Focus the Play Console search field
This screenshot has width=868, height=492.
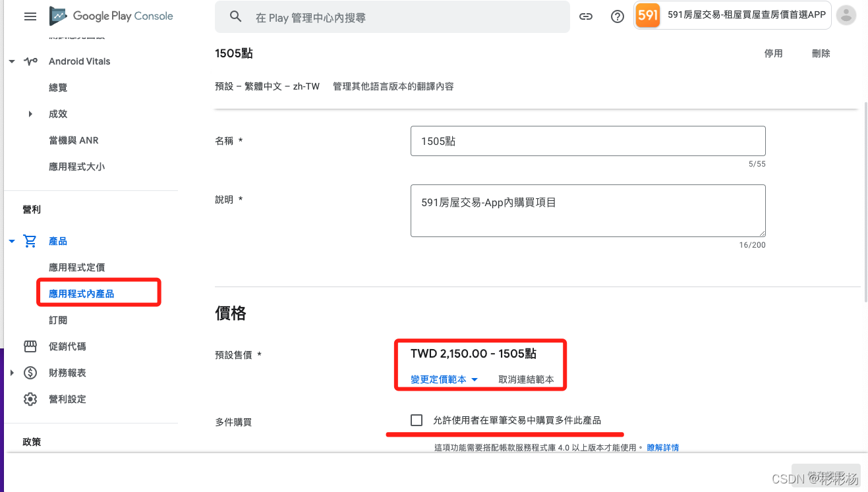pos(392,17)
